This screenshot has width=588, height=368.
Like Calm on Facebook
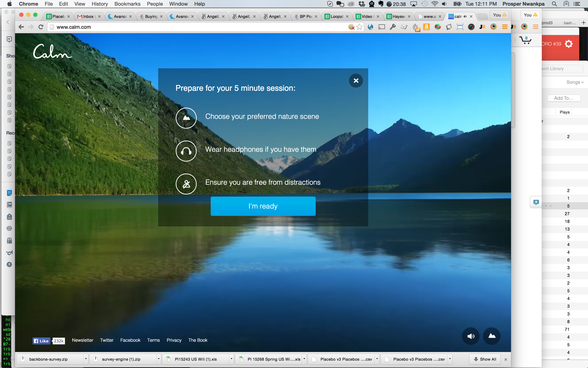(x=41, y=341)
